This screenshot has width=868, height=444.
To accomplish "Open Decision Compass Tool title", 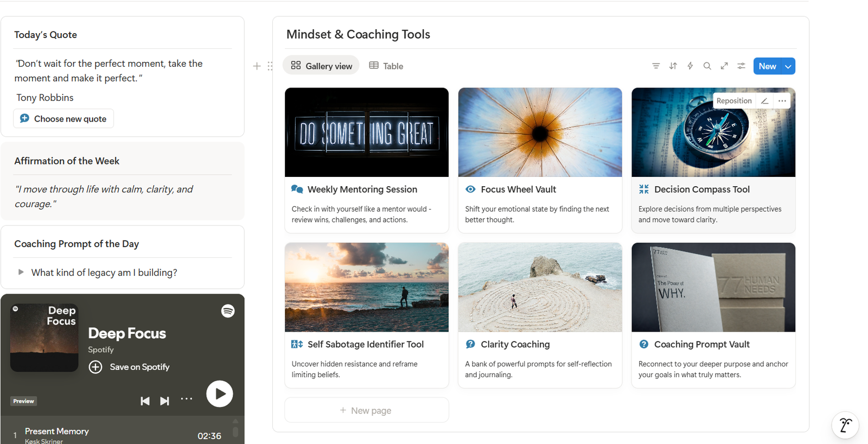I will point(702,189).
